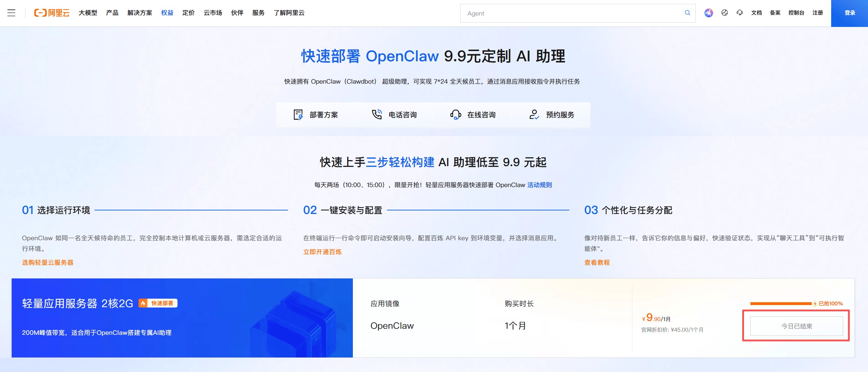Screen dimensions: 868x372
Task: Open the headset customer support icon
Action: (740, 13)
